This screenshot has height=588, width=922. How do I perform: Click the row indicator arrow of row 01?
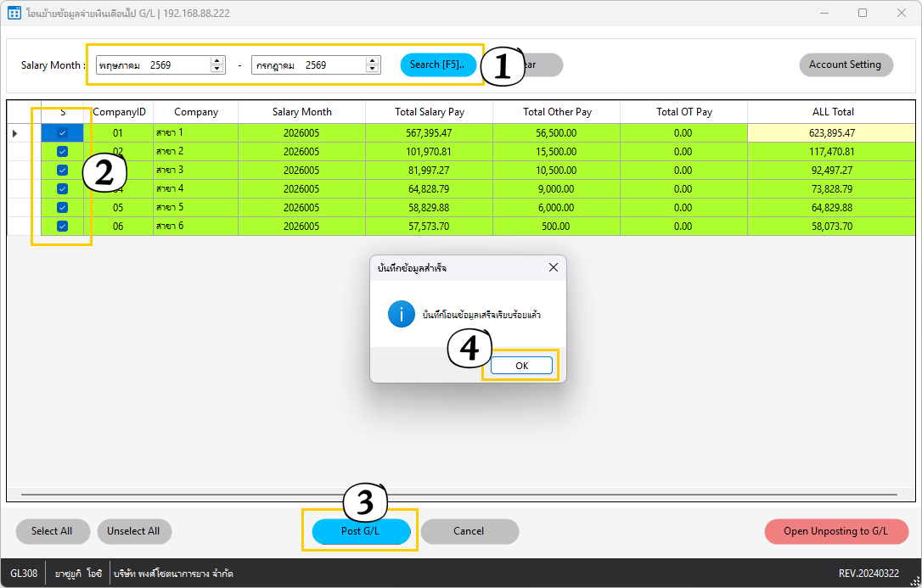[x=15, y=133]
